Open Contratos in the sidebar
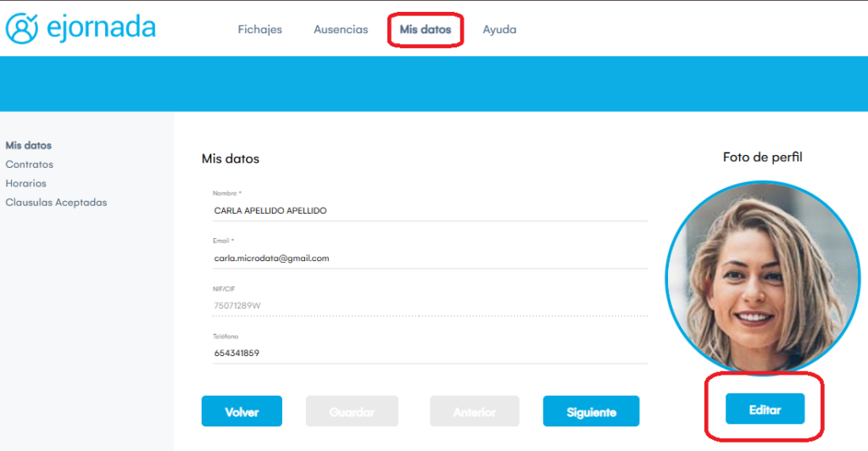Viewport: 868px width, 451px height. point(29,164)
